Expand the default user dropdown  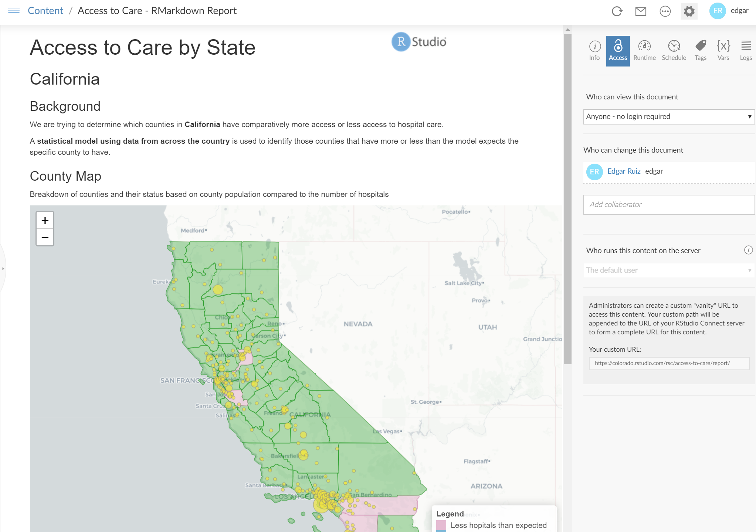[668, 270]
